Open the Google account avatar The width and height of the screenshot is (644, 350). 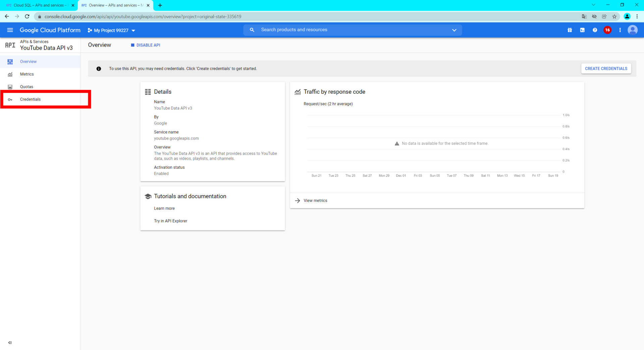633,30
